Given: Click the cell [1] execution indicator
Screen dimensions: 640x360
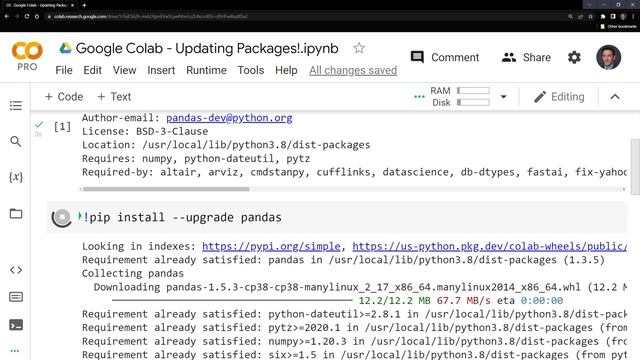Looking at the screenshot, I should pos(62,127).
